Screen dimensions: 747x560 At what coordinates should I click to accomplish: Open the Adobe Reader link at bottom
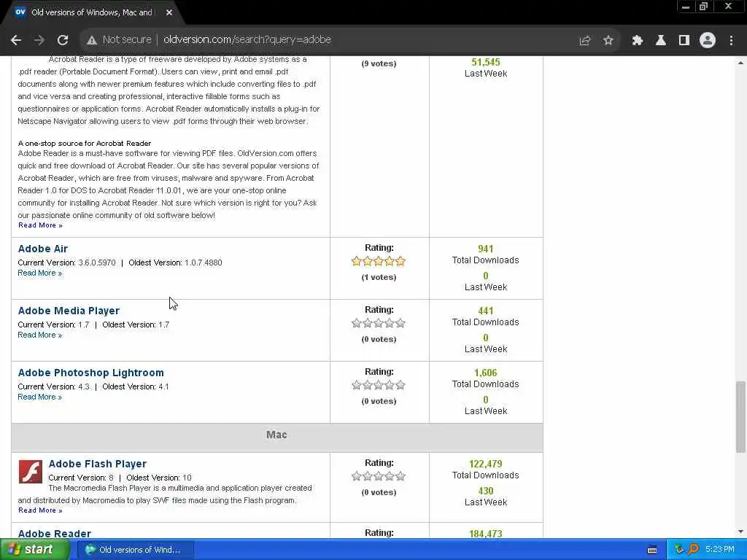[x=54, y=533]
